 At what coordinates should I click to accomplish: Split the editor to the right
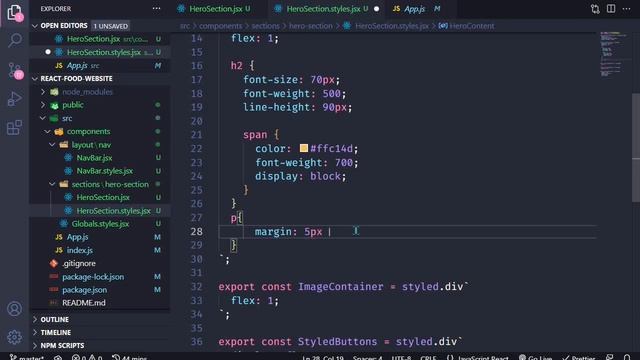(x=611, y=9)
